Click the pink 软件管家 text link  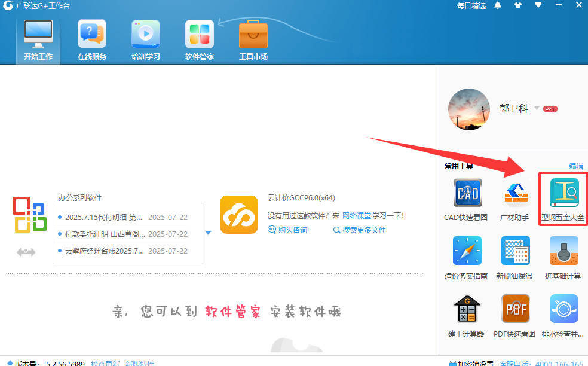[x=233, y=312]
